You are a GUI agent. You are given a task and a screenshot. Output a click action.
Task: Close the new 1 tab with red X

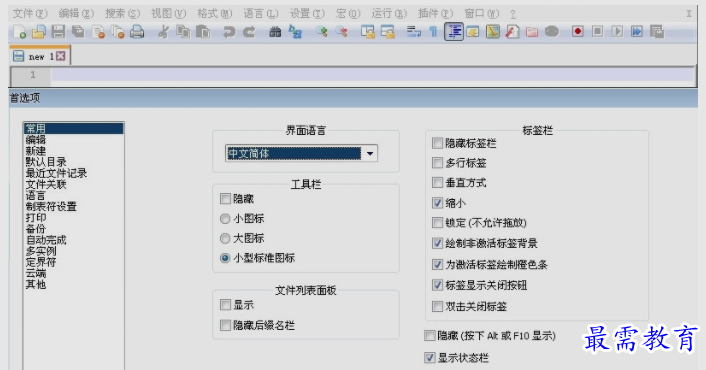61,56
